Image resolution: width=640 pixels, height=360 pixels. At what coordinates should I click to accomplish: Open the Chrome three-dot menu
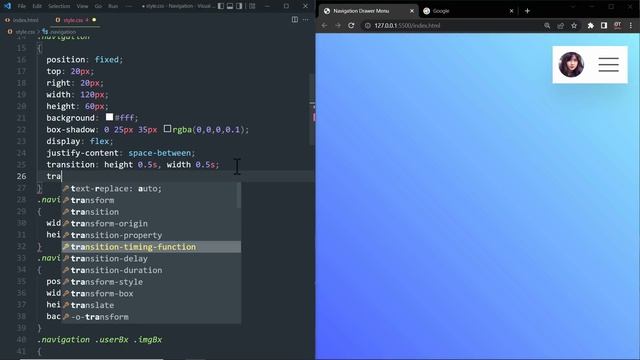631,25
